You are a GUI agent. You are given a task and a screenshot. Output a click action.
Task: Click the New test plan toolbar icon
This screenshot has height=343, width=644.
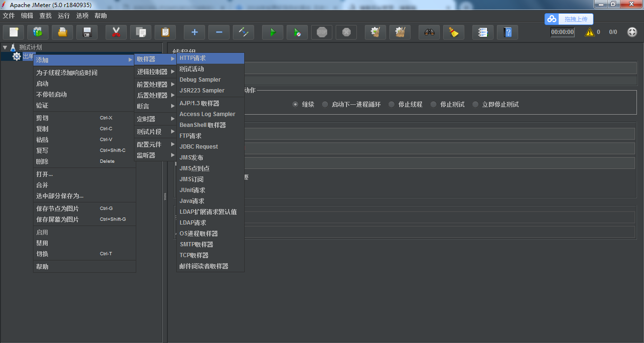14,32
